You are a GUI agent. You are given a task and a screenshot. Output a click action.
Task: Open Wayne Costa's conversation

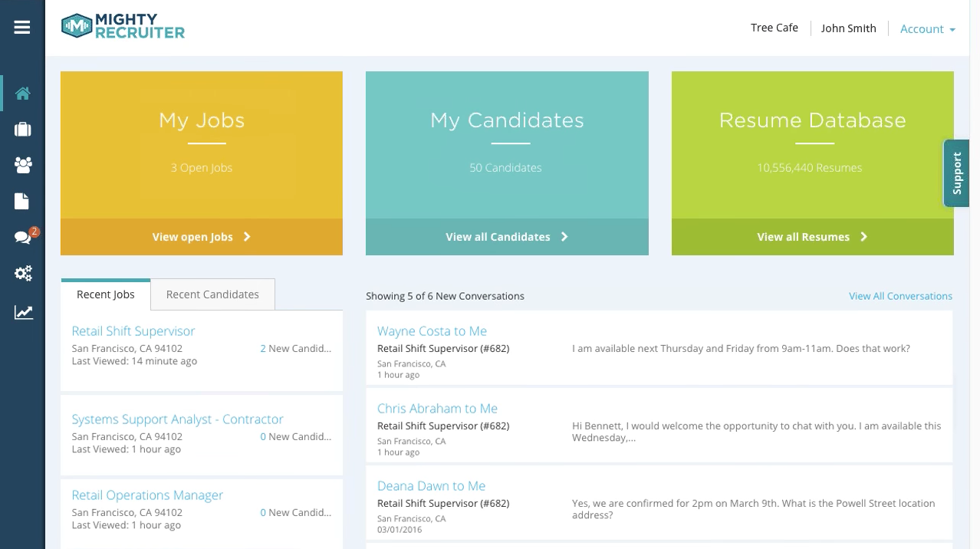tap(432, 330)
